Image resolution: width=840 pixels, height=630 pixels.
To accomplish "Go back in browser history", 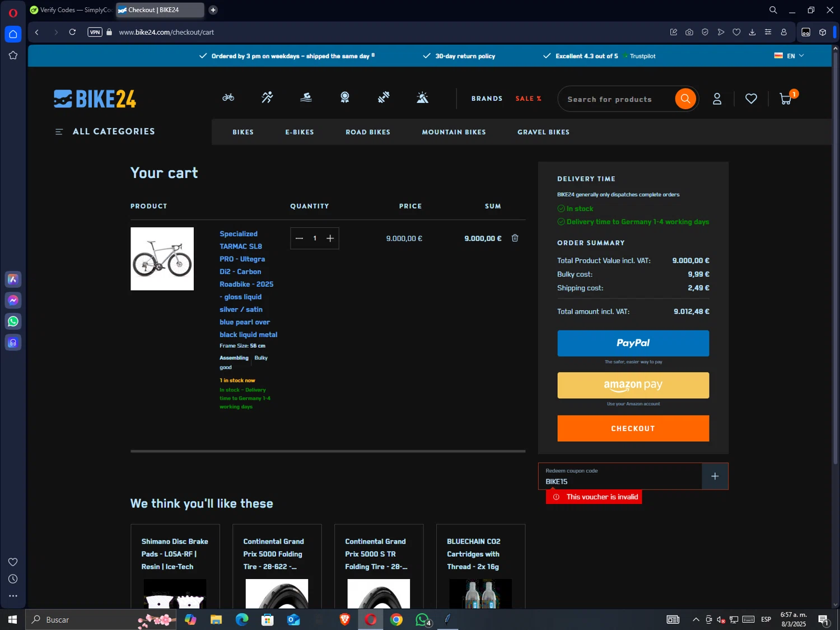I will click(x=37, y=32).
